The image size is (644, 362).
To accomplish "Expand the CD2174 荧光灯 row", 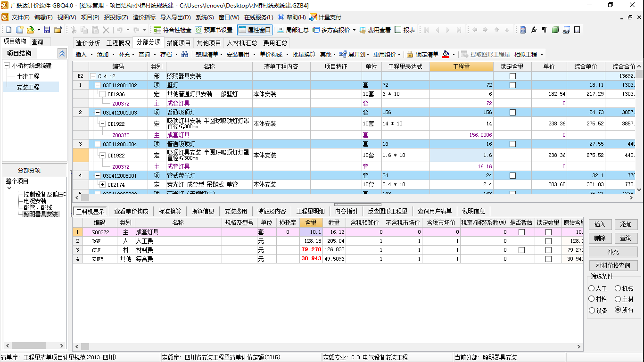I will point(102,184).
